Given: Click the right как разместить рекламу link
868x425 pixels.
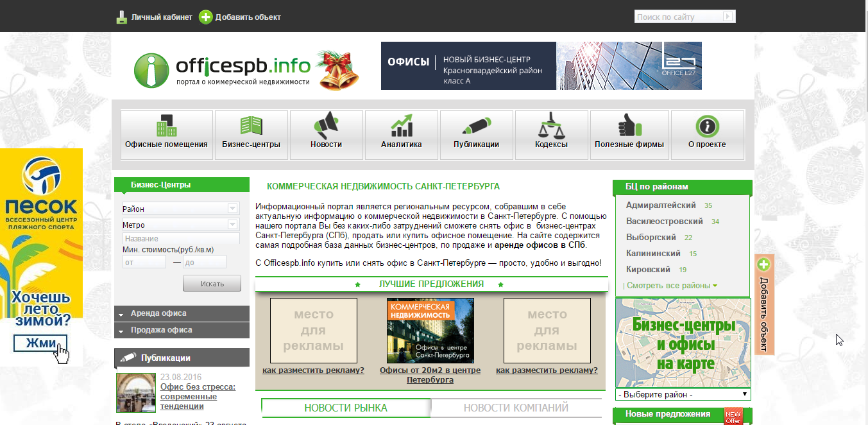Looking at the screenshot, I should (x=547, y=370).
